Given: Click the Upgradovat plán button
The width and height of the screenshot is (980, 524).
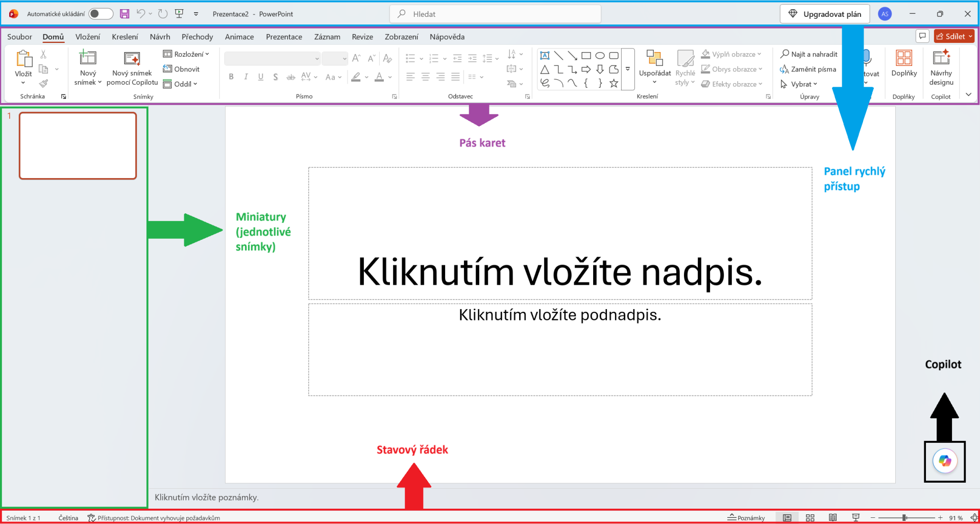Looking at the screenshot, I should click(825, 14).
